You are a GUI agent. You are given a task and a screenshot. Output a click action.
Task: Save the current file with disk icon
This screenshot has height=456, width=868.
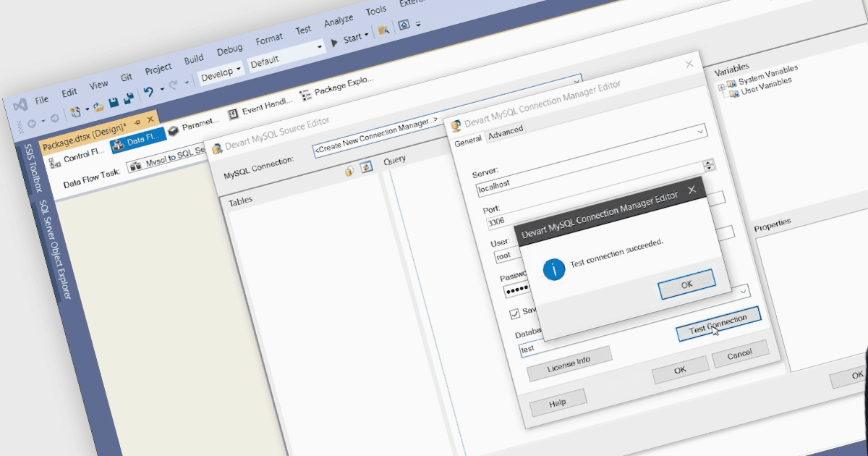[114, 103]
